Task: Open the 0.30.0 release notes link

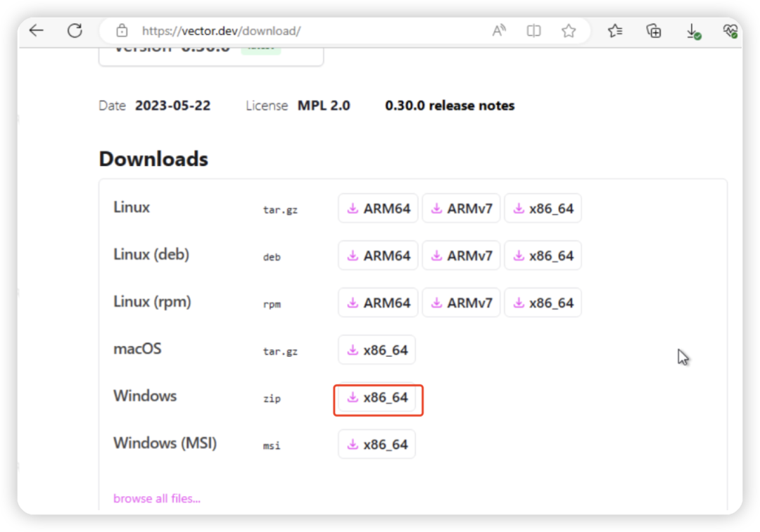Action: click(450, 106)
